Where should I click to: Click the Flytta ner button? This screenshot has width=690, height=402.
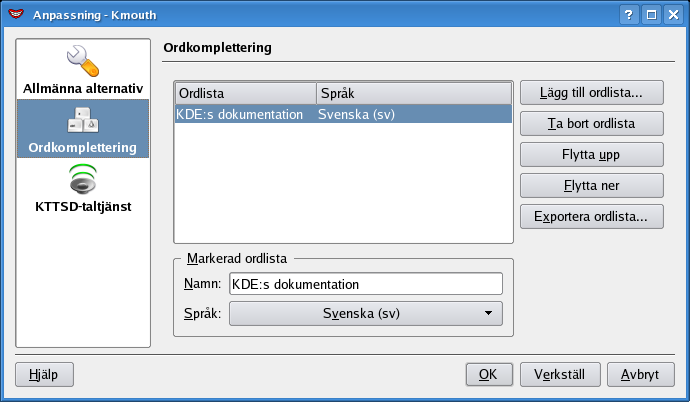coord(592,186)
